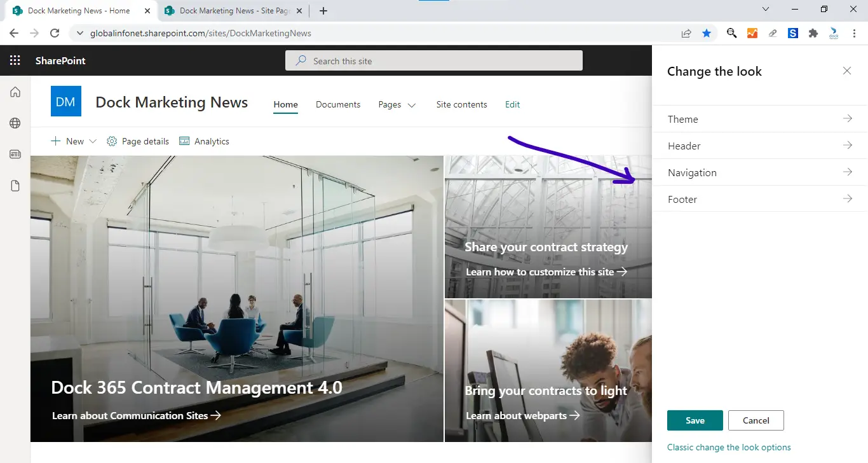The width and height of the screenshot is (868, 463).
Task: Open My files page icon in sidebar
Action: pos(15,186)
